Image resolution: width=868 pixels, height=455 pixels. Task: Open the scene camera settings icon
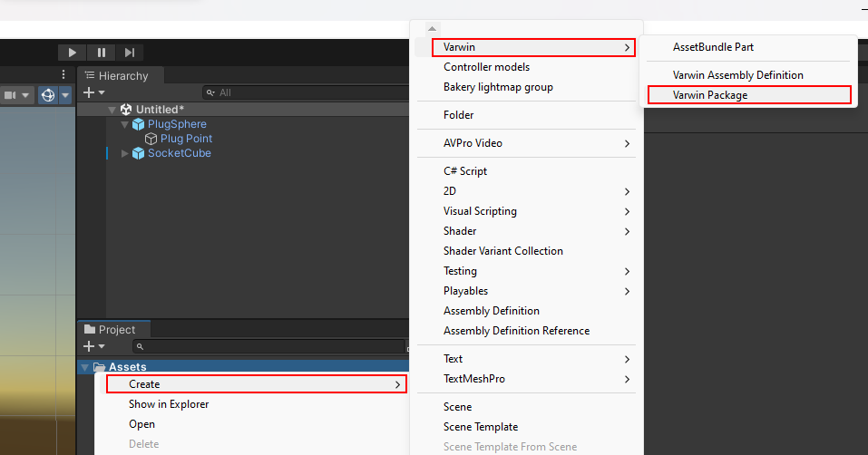click(11, 95)
